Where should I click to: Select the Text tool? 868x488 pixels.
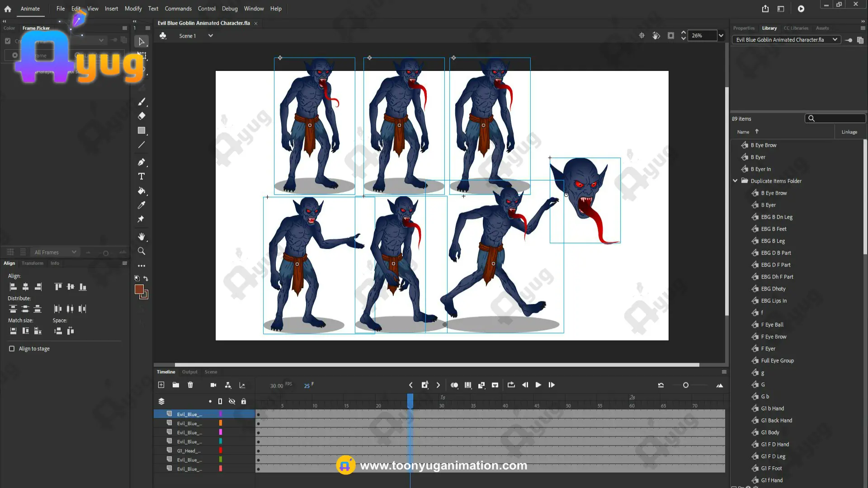142,176
